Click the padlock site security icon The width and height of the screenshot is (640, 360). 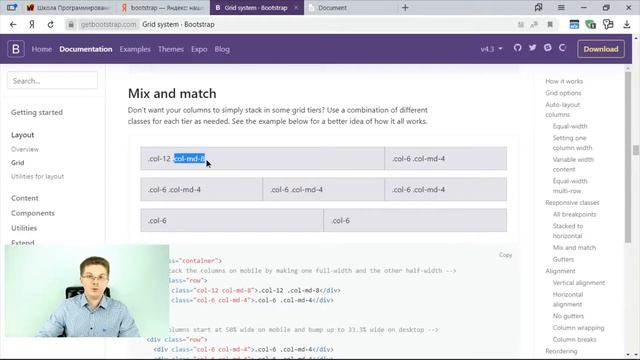(71, 24)
